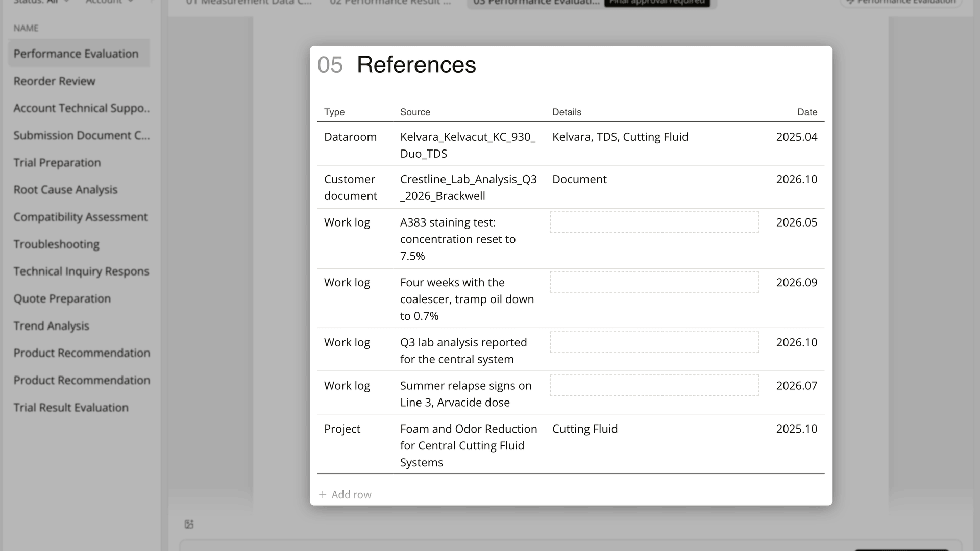Click the 2026.07 date cell
980x551 pixels.
796,385
